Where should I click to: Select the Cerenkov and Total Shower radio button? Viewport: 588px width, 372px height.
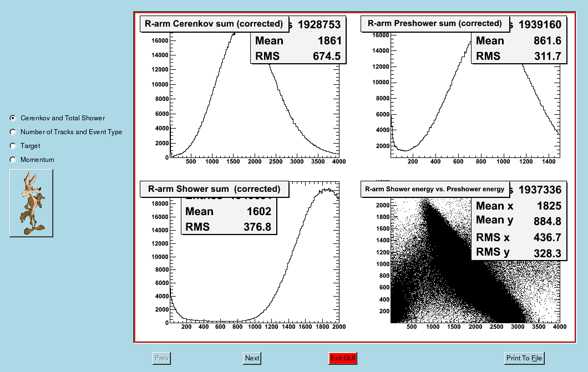point(13,118)
